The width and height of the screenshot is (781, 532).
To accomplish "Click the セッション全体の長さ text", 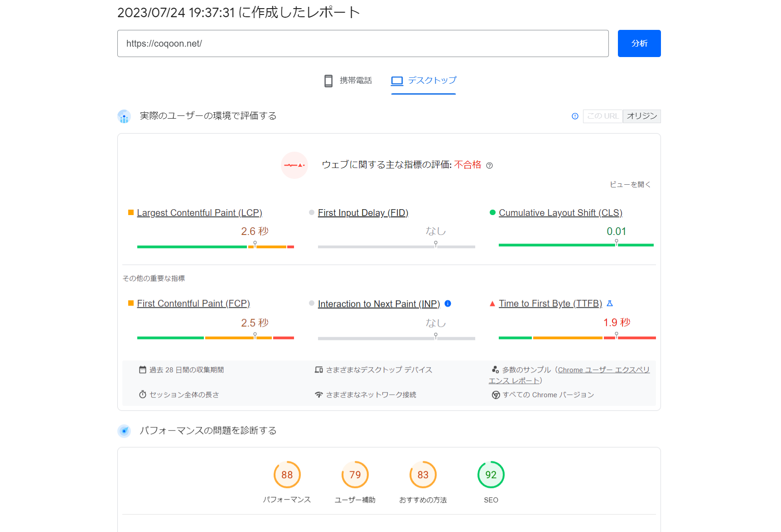I will tap(184, 395).
